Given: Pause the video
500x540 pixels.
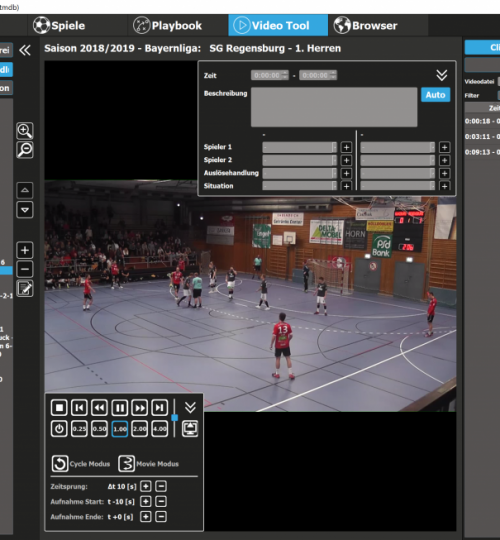Looking at the screenshot, I should tap(119, 408).
